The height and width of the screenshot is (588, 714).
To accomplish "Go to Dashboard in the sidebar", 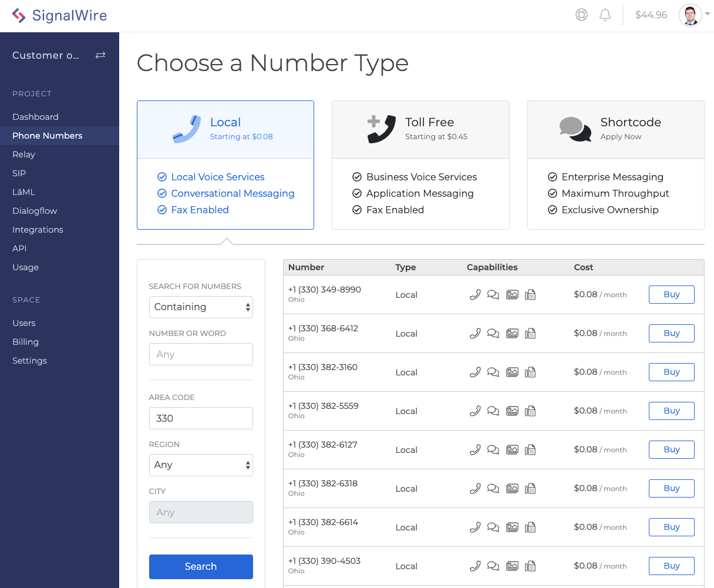I will coord(36,117).
